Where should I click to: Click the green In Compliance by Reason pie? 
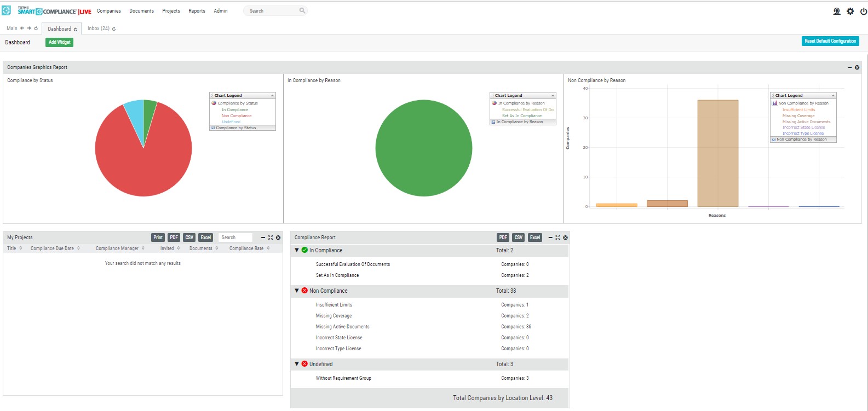click(424, 148)
